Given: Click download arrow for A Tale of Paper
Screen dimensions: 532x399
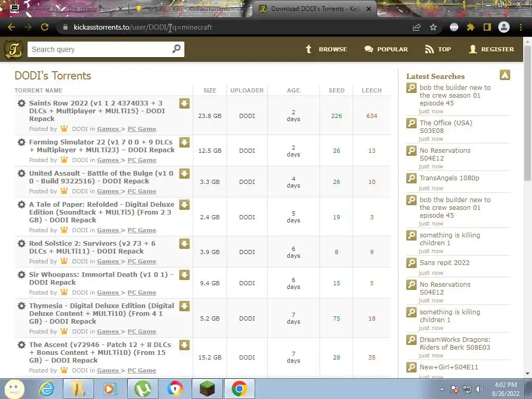Looking at the screenshot, I should pyautogui.click(x=184, y=205).
